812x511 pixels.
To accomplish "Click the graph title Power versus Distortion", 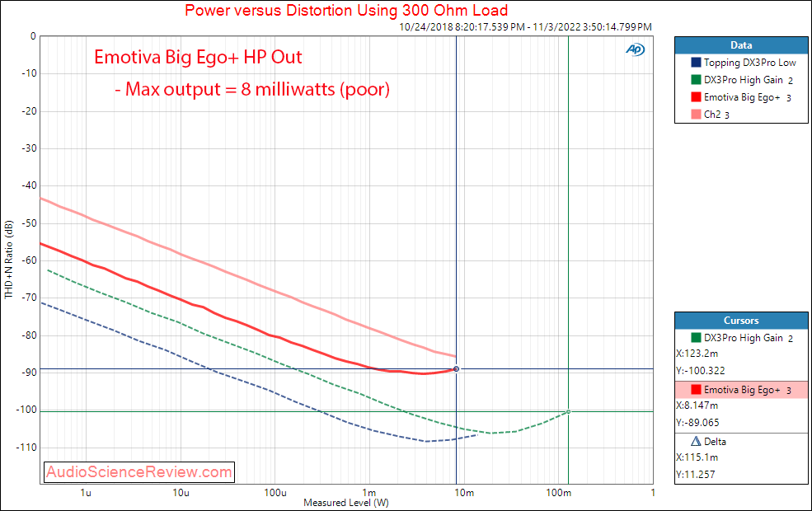I will [346, 10].
